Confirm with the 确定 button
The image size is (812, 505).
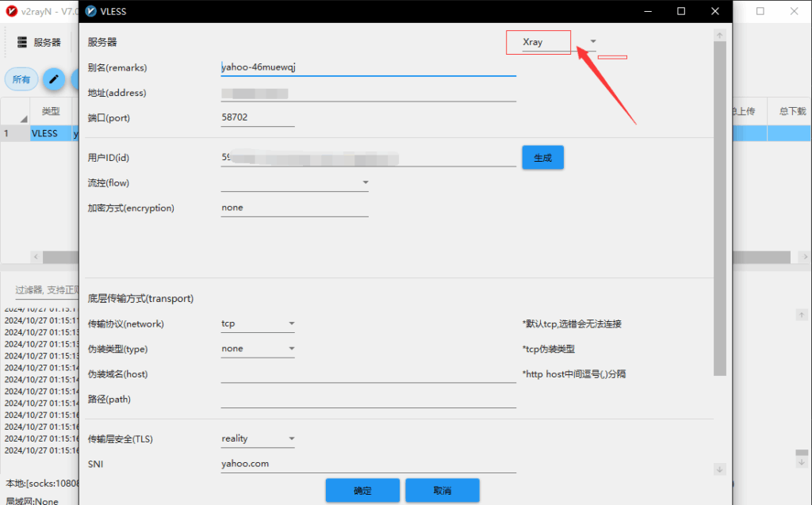[362, 490]
